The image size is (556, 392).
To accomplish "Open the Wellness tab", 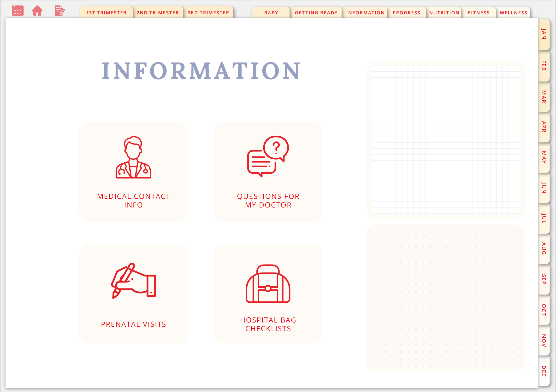I will (513, 13).
